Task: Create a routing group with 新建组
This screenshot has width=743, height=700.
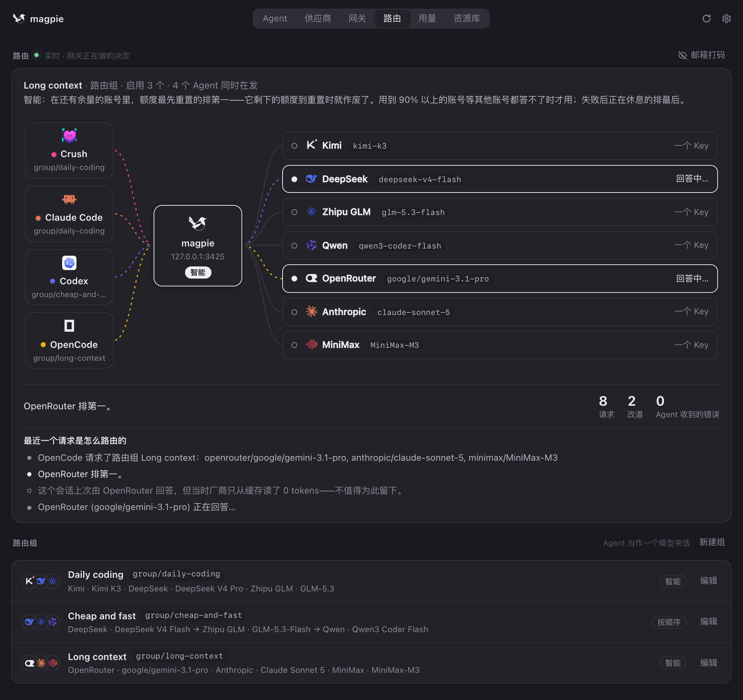Action: (x=712, y=542)
